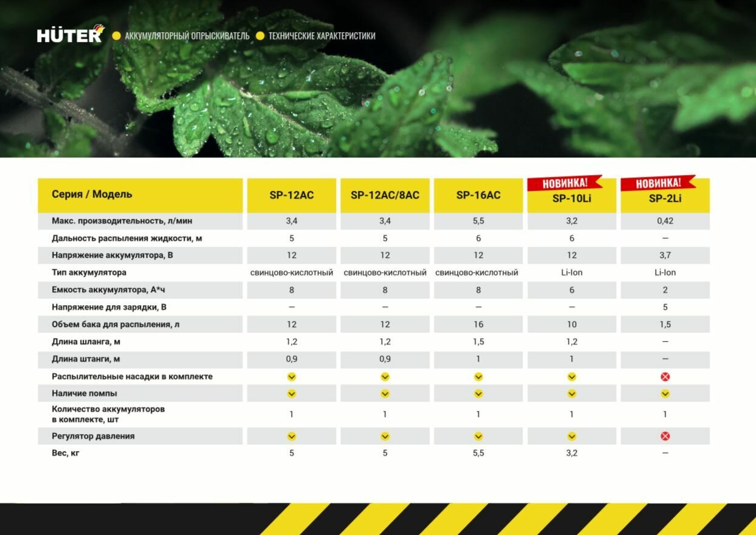The height and width of the screenshot is (535, 756).
Task: Click the yellow dot before Аккумуляторный опрыскиватель
Action: point(117,36)
